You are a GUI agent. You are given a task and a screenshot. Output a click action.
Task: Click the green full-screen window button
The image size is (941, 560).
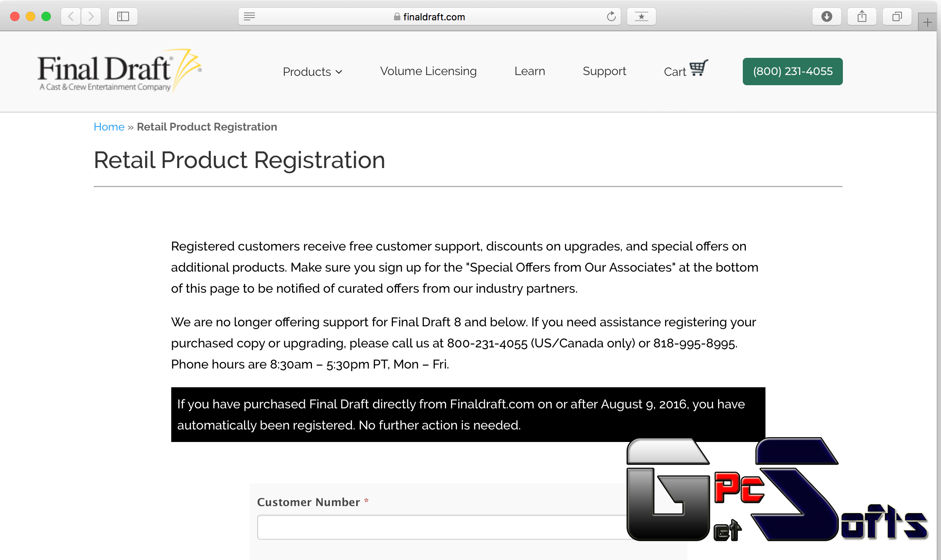46,16
